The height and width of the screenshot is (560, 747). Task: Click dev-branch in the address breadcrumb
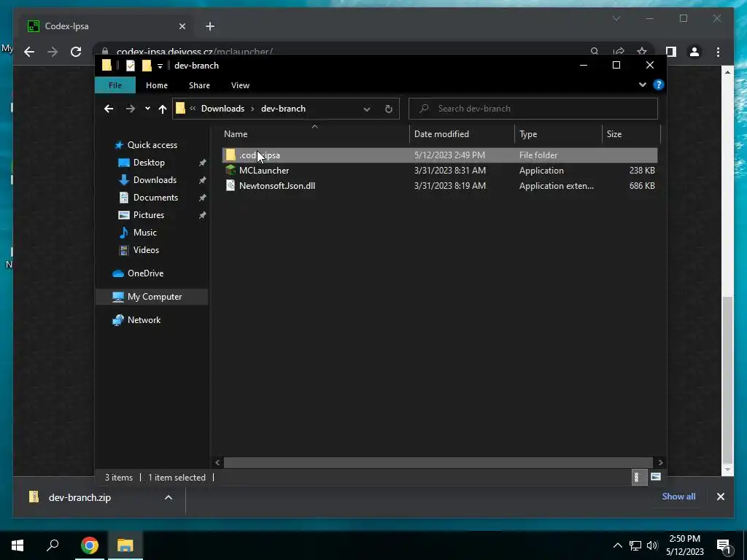point(283,109)
